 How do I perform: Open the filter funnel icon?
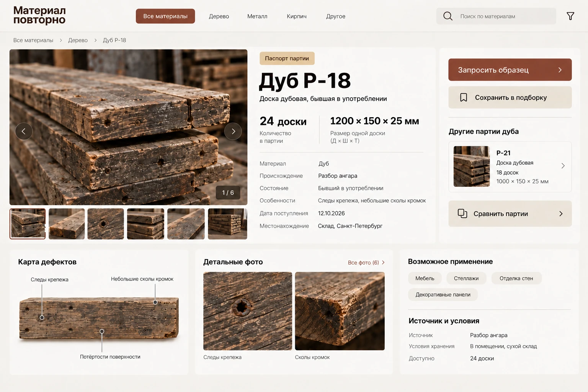tap(570, 16)
